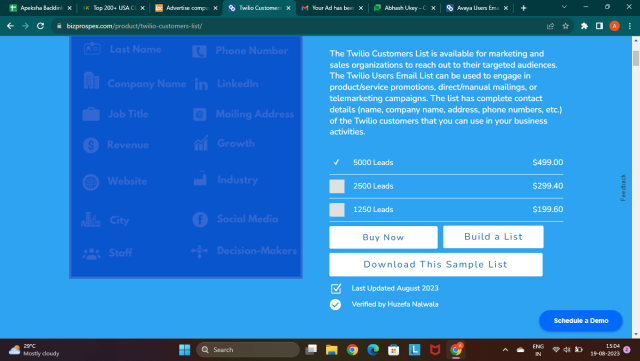Switch to the Avaya Users Email tab
Viewport: 640px width, 361px height.
(476, 8)
